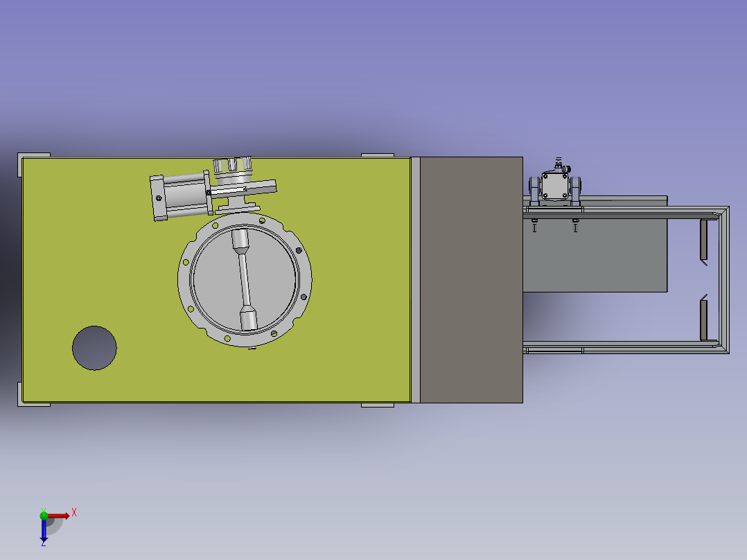Click the red X axis arrow of the triad
The height and width of the screenshot is (560, 747).
(x=58, y=516)
